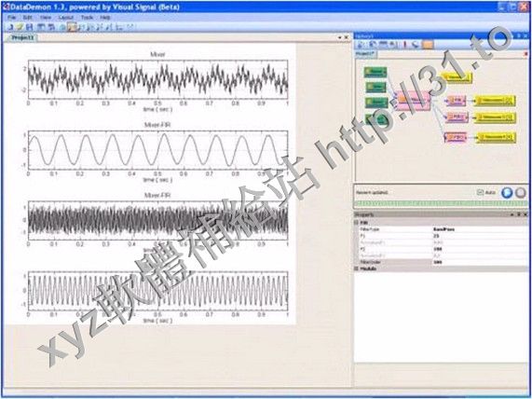Click the green network progress bar

441,203
